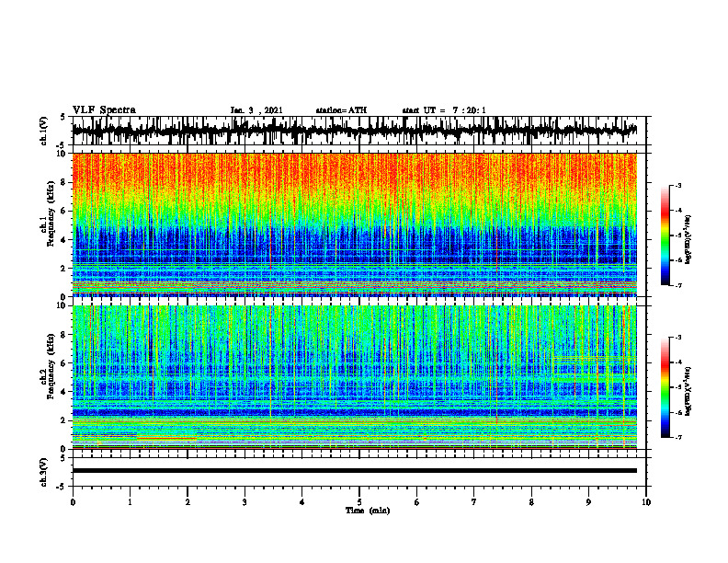
Task: Click the "-3" label on ch.2 colorbar
Action: click(678, 338)
